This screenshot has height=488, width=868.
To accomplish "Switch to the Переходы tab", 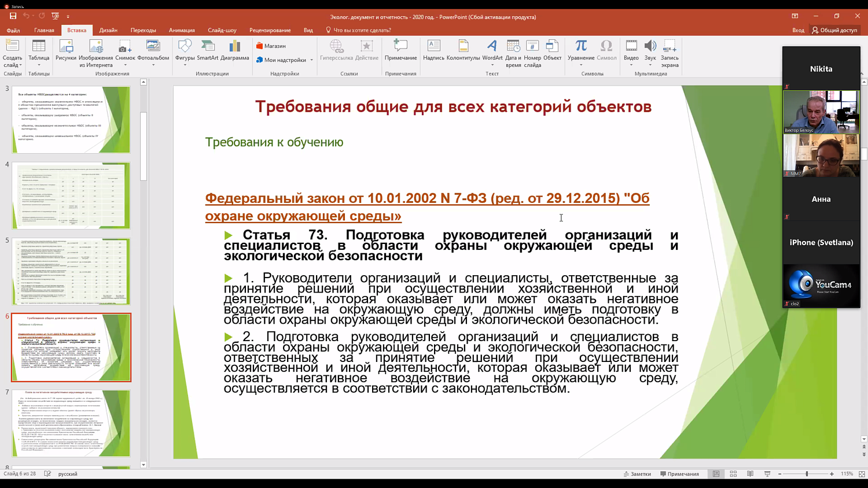I will 143,30.
